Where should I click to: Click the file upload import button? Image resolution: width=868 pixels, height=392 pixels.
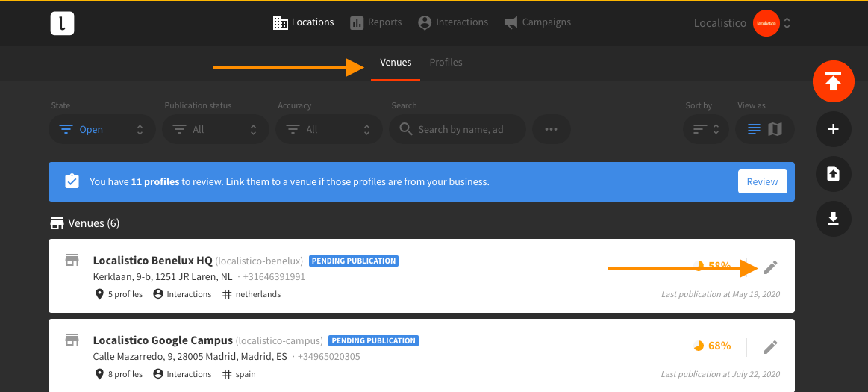833,174
